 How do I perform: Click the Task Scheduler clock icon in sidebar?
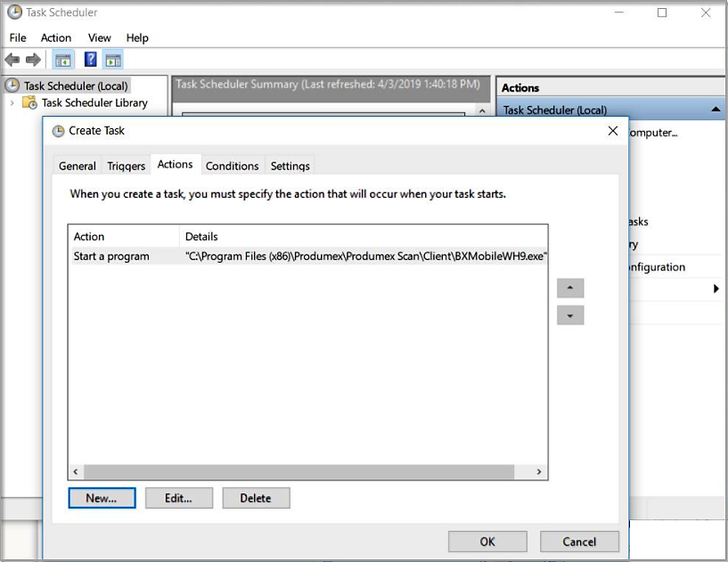pyautogui.click(x=11, y=85)
